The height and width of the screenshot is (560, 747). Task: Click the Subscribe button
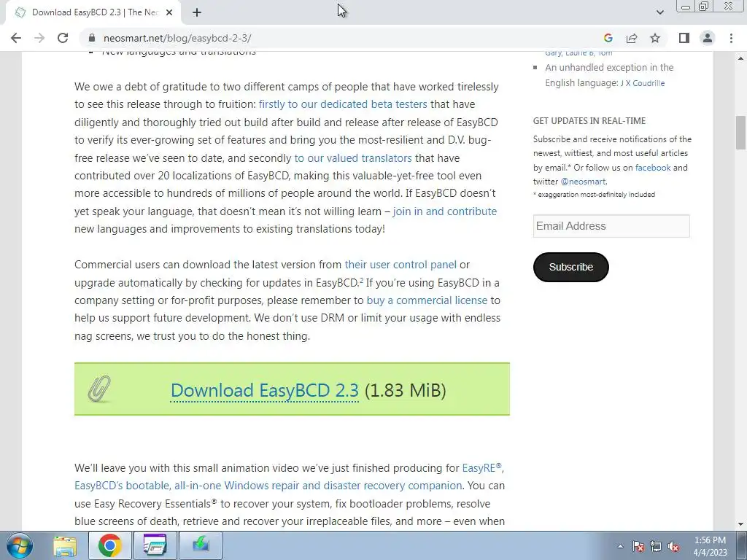coord(570,267)
